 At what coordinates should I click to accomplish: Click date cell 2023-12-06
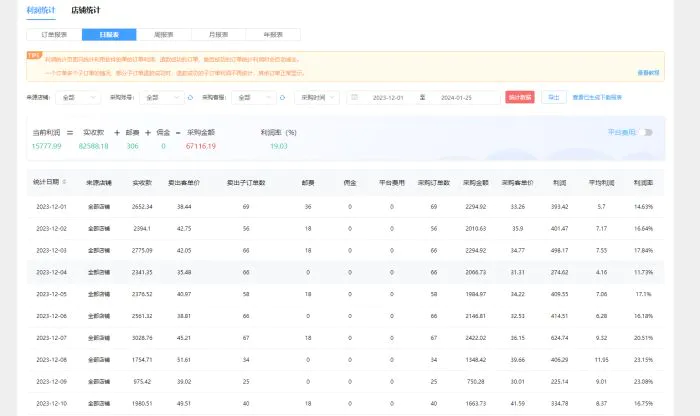[51, 316]
